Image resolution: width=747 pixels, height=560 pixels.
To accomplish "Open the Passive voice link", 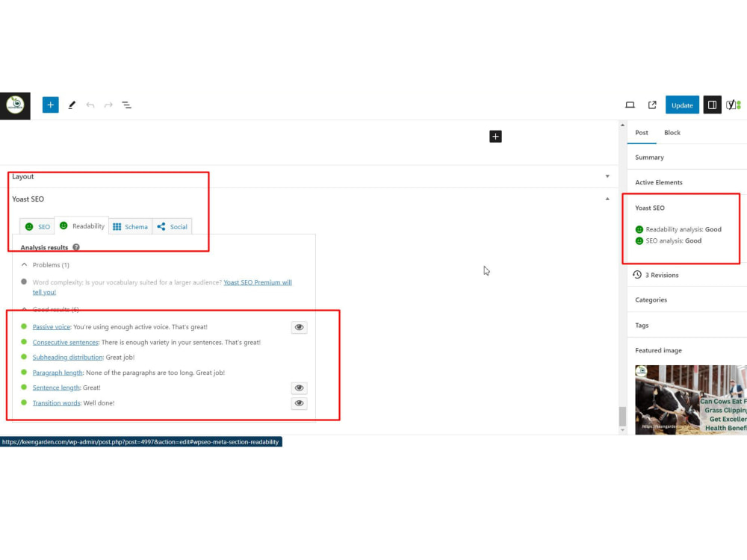I will coord(51,327).
